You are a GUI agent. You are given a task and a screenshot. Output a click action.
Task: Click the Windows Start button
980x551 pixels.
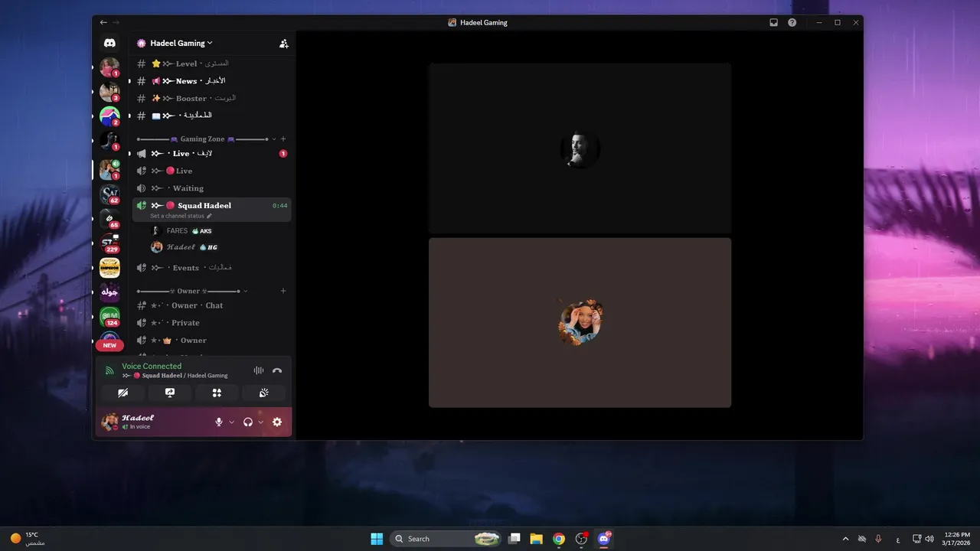(377, 539)
